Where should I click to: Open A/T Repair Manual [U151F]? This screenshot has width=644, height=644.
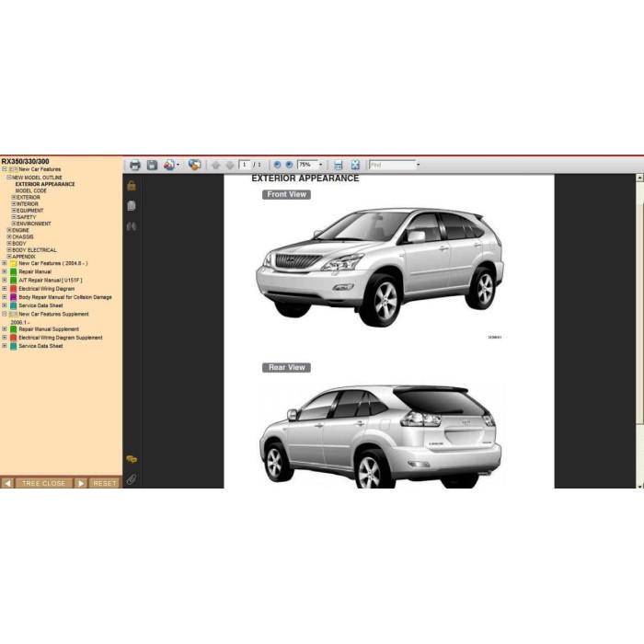pyautogui.click(x=51, y=280)
